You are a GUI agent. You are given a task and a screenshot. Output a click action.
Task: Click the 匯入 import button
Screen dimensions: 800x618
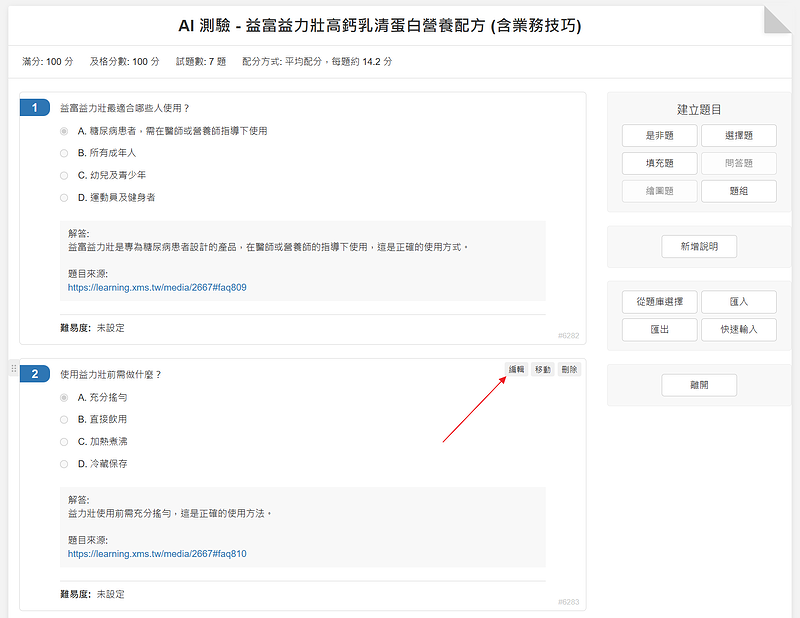click(738, 302)
